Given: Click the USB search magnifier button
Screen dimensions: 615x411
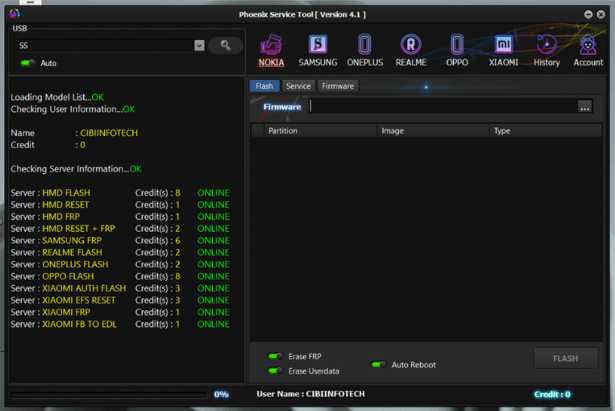Looking at the screenshot, I should 225,46.
